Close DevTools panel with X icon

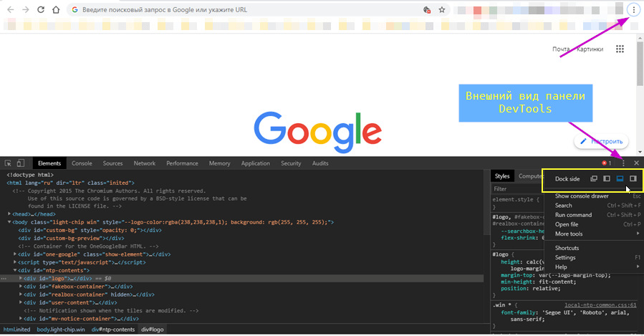[636, 163]
